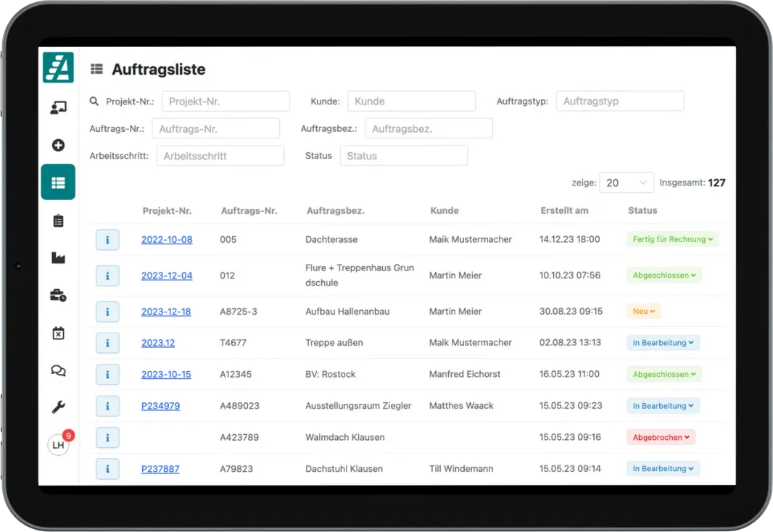
Task: Select the active list view sidebar item
Action: click(58, 183)
